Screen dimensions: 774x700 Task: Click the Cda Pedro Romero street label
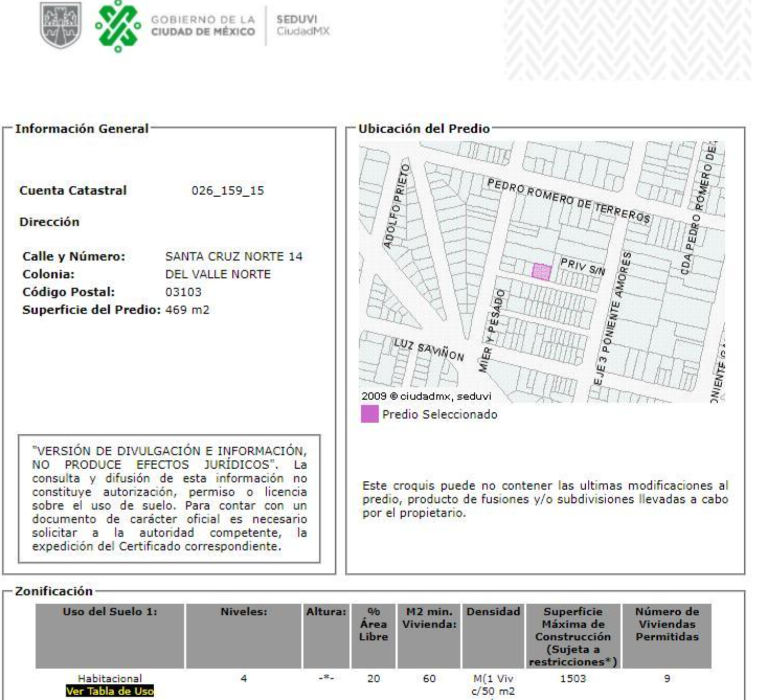click(699, 209)
